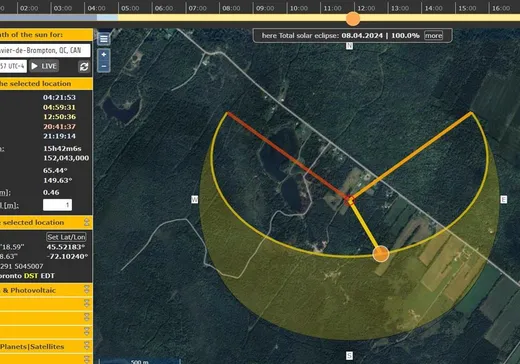Jump to 05:00 on the timeline

(x=130, y=8)
